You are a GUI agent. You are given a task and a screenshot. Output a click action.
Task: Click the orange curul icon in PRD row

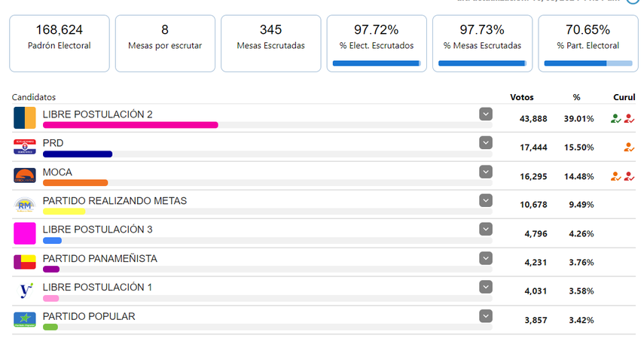629,148
